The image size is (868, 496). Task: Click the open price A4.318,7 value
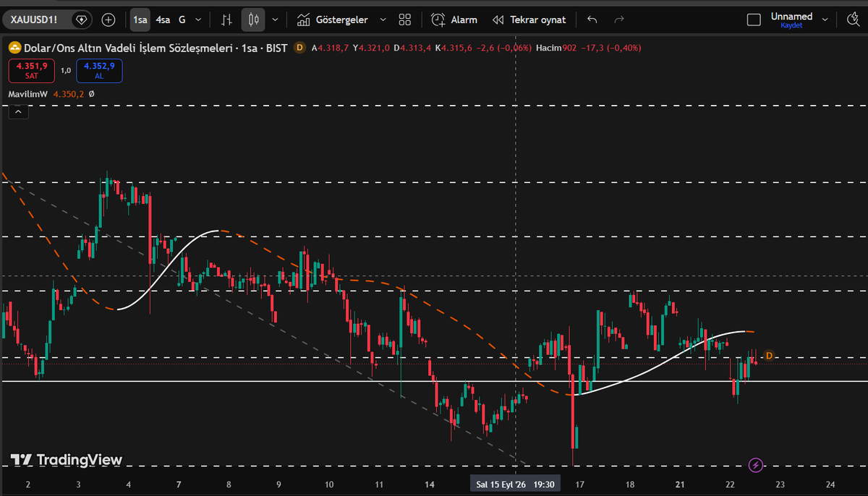pos(331,48)
